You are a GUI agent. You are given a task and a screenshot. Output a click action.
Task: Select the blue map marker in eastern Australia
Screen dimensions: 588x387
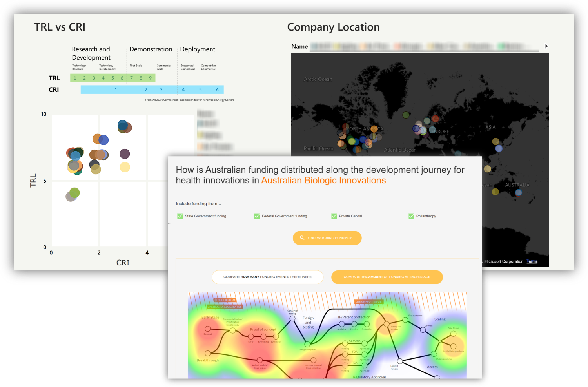(x=518, y=193)
